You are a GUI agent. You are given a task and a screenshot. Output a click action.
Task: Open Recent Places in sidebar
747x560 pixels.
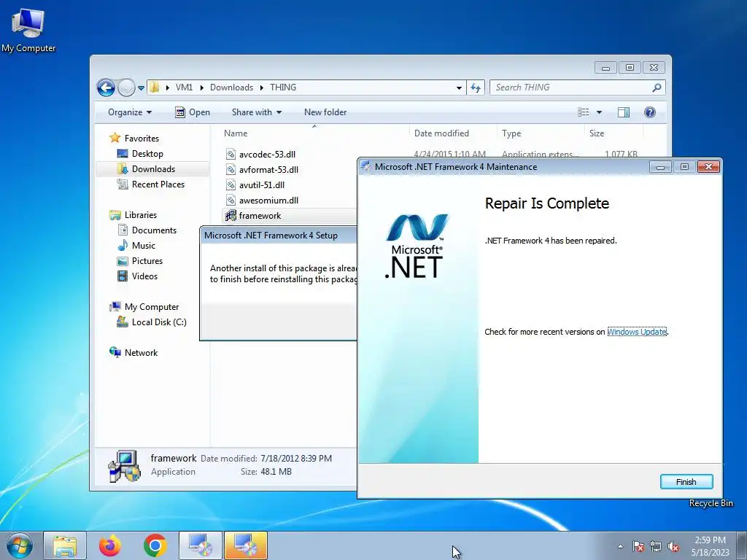(158, 184)
